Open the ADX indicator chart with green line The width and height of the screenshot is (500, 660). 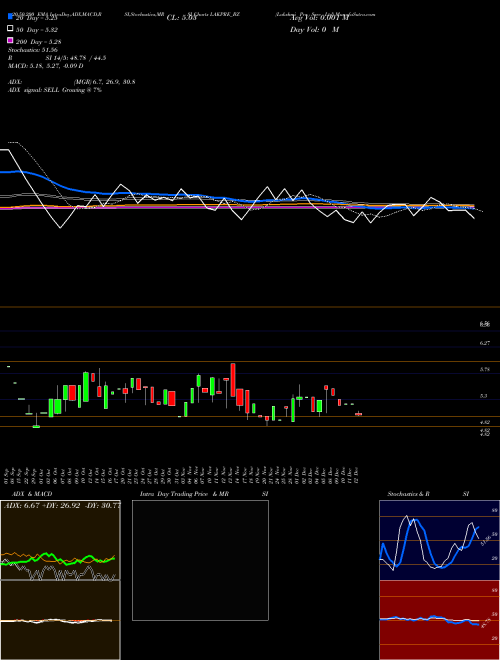(x=60, y=540)
